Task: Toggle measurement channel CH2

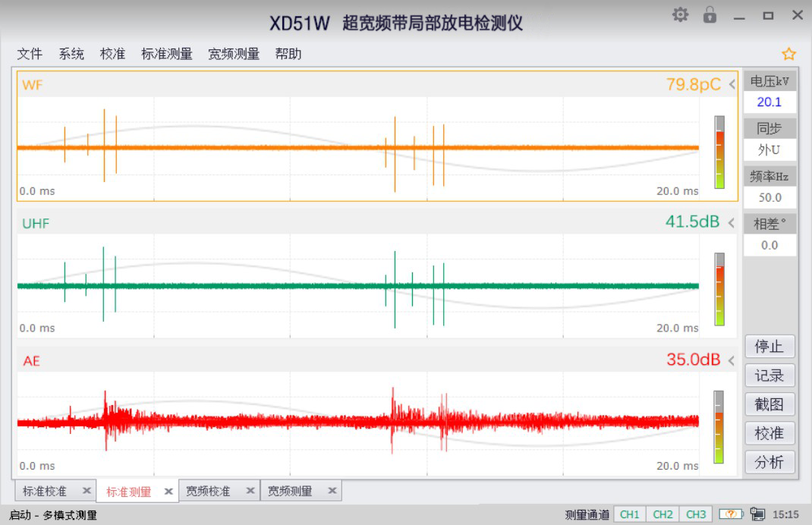Action: click(x=663, y=514)
